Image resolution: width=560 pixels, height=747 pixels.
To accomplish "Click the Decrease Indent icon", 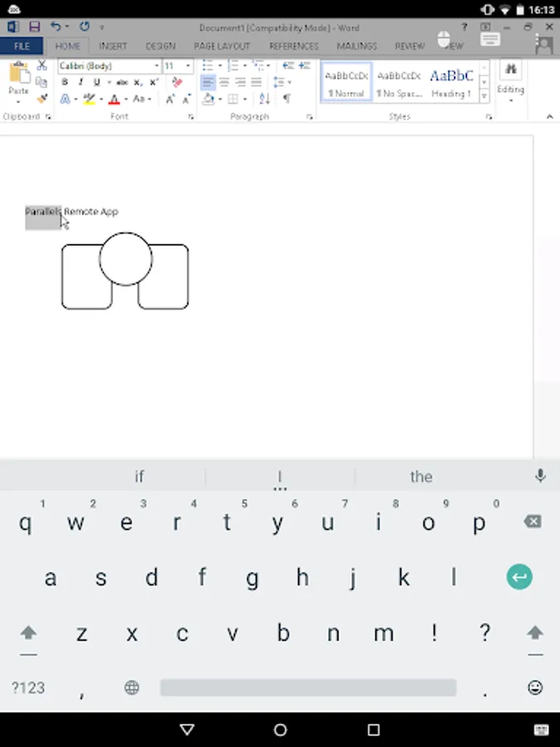I will (288, 66).
